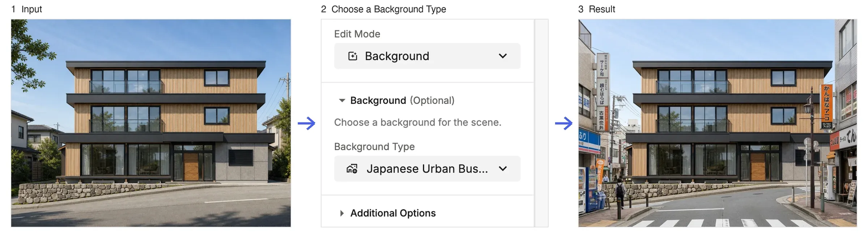Click the panel's vertical scrollbar track

[x=541, y=123]
